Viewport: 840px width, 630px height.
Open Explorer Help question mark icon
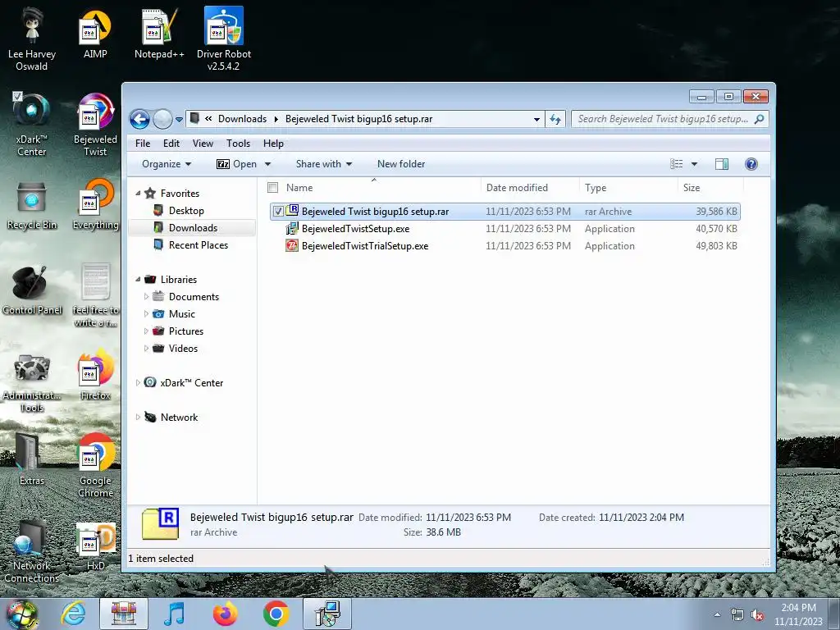(x=751, y=164)
